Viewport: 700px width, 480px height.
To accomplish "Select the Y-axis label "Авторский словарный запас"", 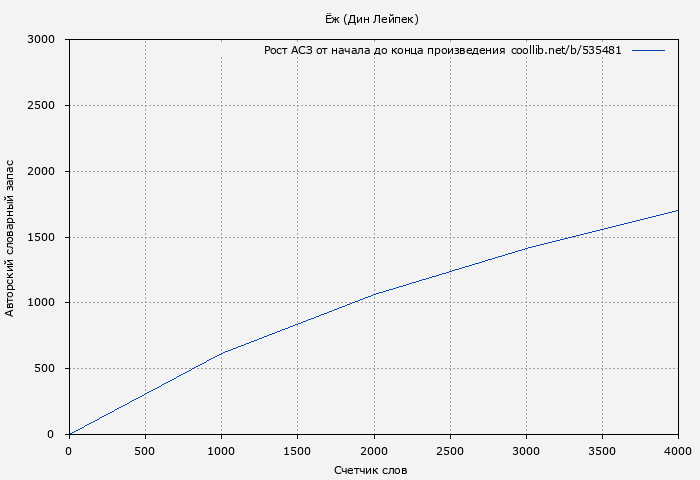I will click(10, 237).
